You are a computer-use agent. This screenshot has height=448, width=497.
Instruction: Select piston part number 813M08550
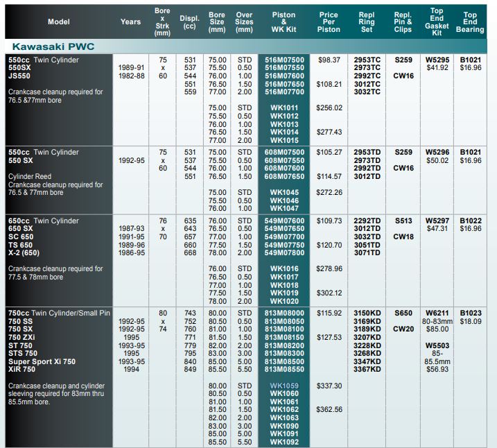[x=284, y=370]
